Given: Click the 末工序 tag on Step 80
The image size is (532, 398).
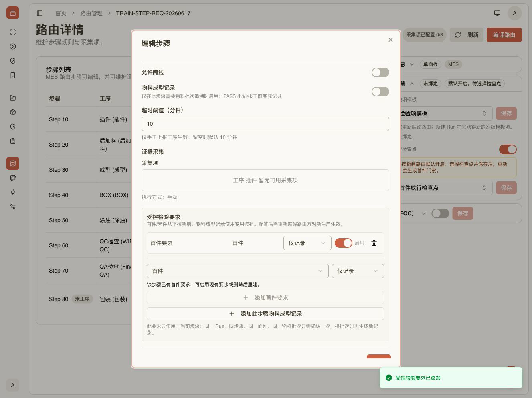Looking at the screenshot, I should 82,299.
